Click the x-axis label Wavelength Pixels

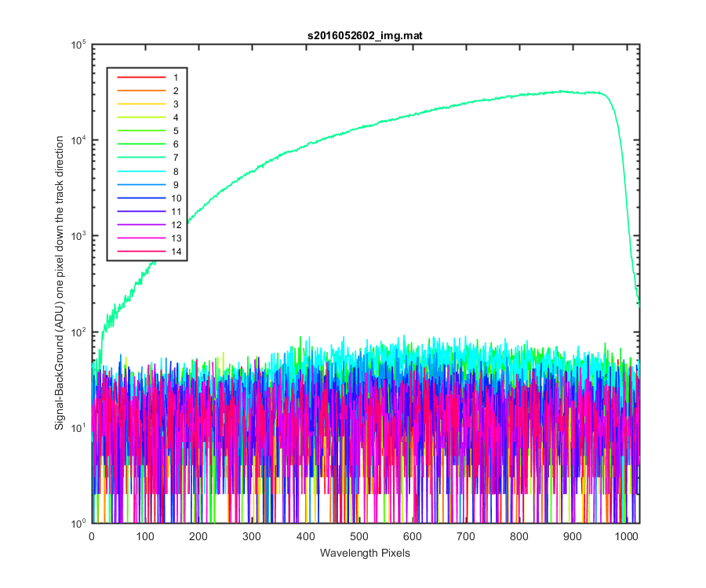coord(365,553)
